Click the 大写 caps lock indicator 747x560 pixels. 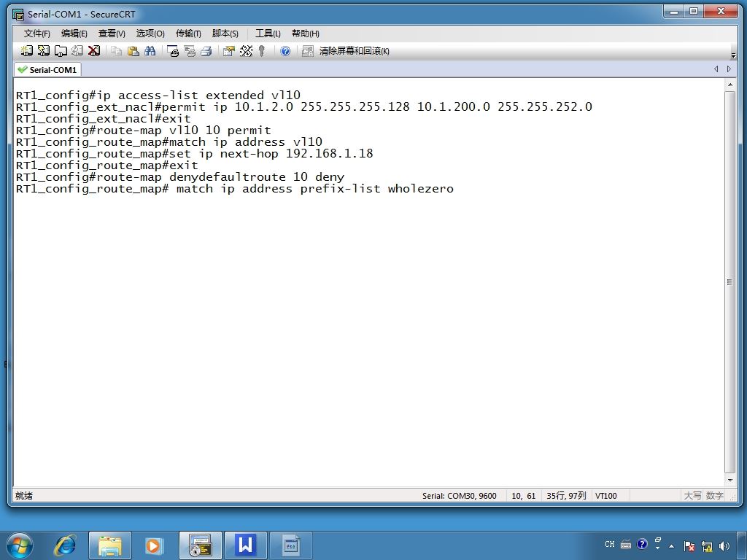[x=693, y=496]
